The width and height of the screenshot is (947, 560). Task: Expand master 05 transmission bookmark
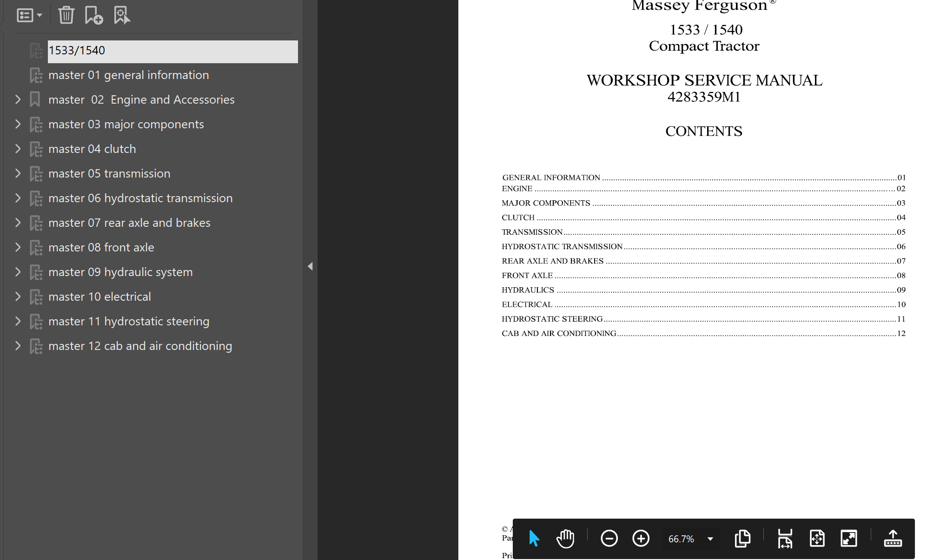(x=18, y=173)
